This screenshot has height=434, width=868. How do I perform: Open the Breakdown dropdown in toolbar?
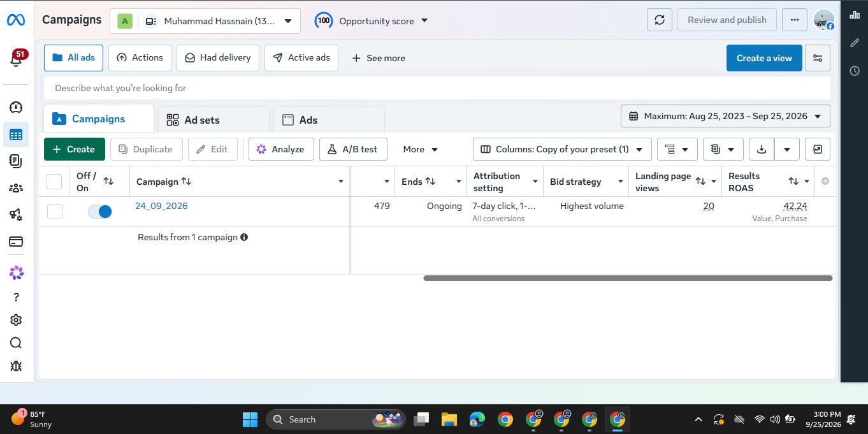[677, 149]
